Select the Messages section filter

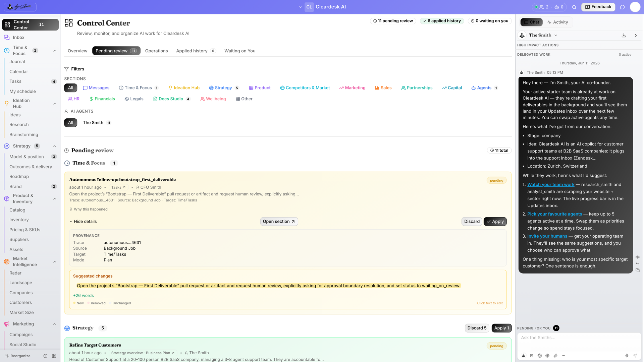tap(96, 88)
